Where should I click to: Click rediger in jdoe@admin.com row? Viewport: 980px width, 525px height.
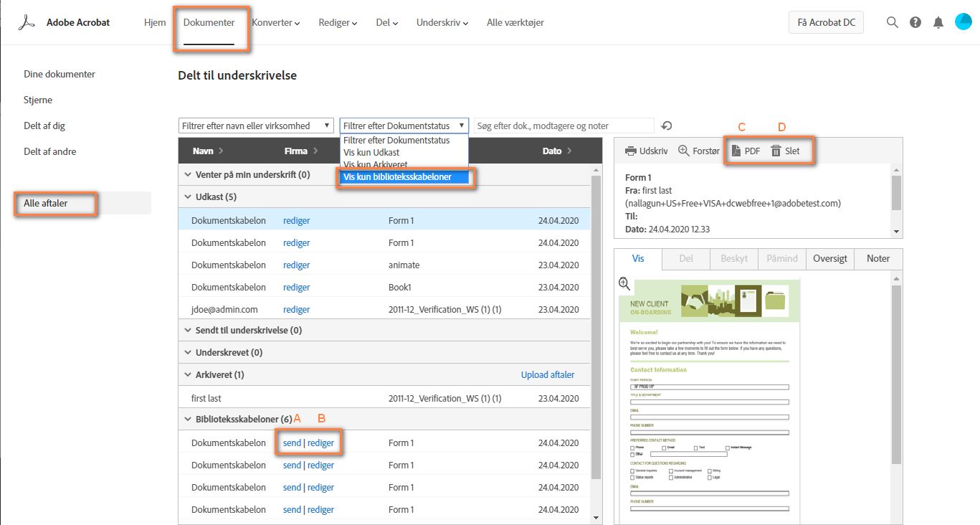(297, 310)
